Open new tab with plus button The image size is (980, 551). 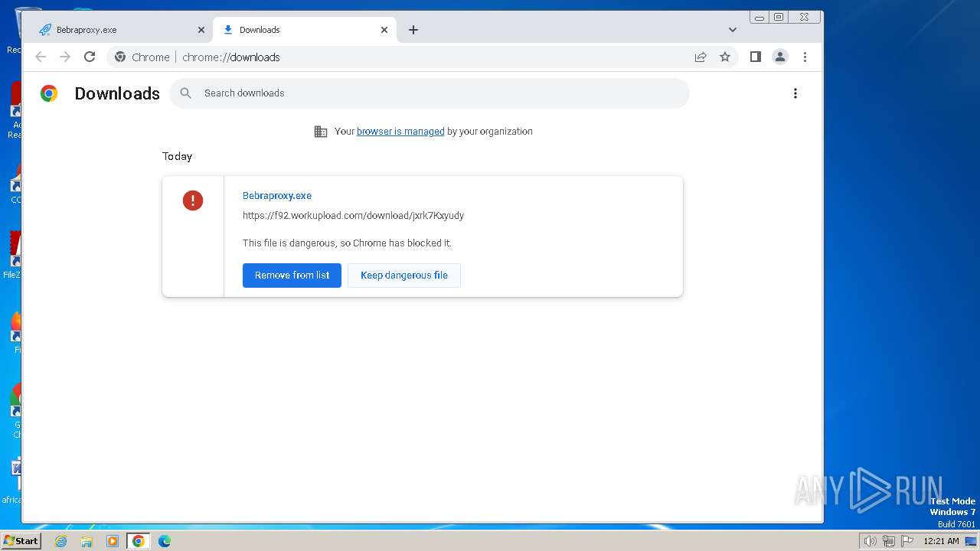point(413,30)
